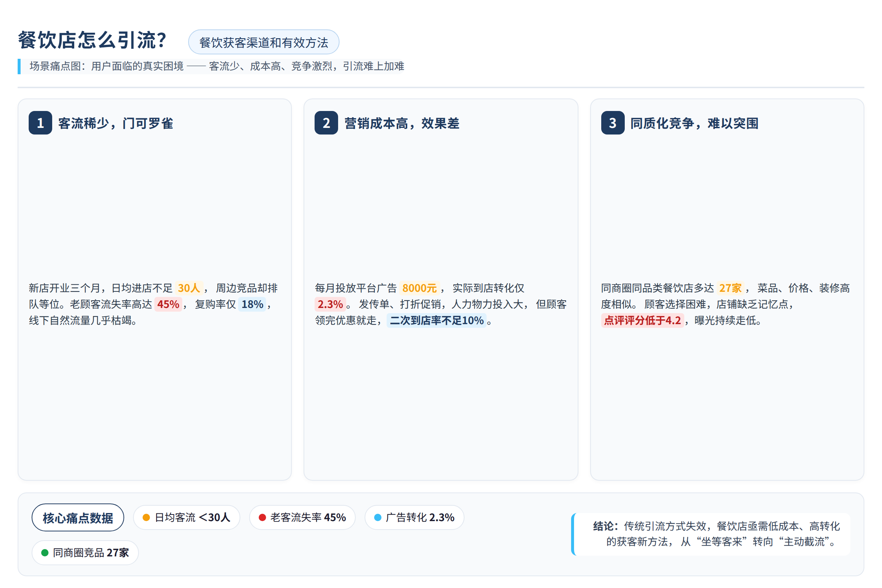The width and height of the screenshot is (882, 588).
Task: Click the 核心痛点数据 pill label
Action: pos(78,517)
